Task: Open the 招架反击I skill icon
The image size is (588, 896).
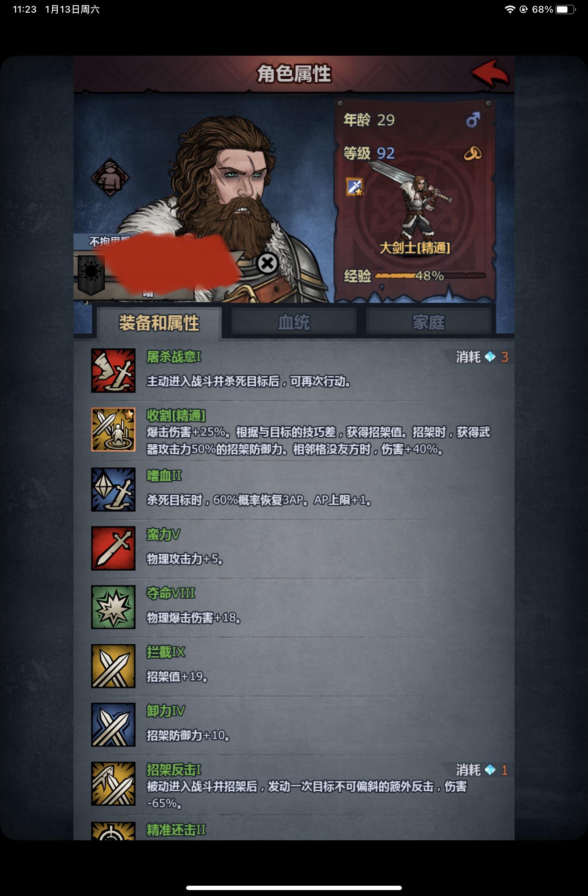Action: [x=113, y=784]
